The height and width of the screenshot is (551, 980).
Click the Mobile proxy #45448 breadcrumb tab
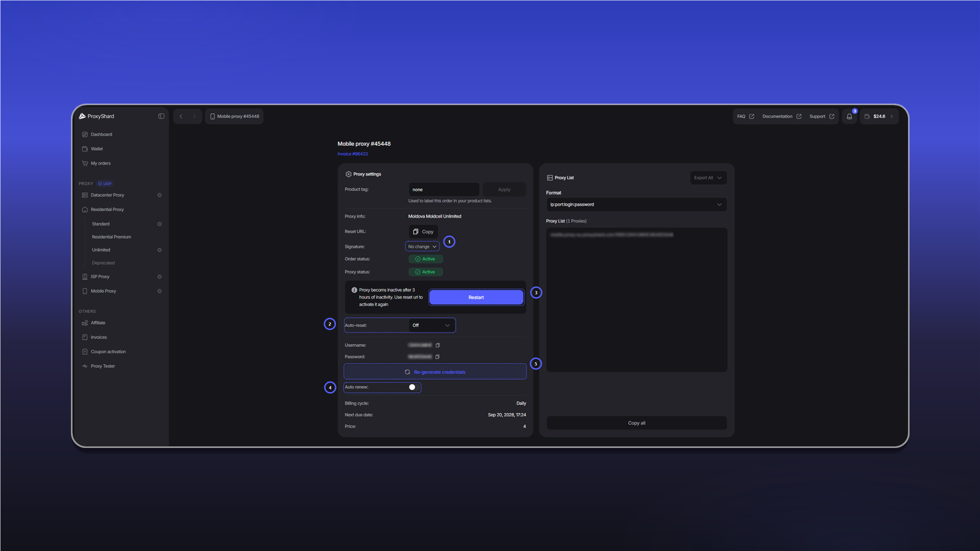point(234,116)
